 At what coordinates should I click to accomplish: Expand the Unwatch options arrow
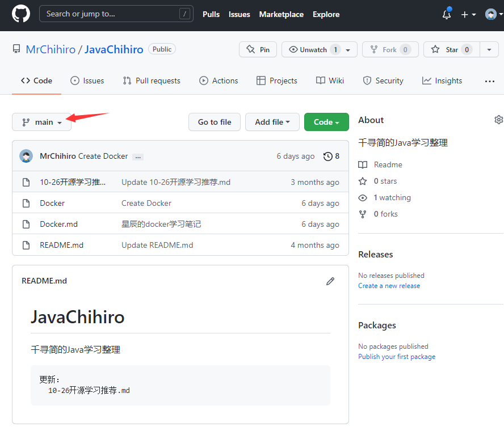coord(348,50)
